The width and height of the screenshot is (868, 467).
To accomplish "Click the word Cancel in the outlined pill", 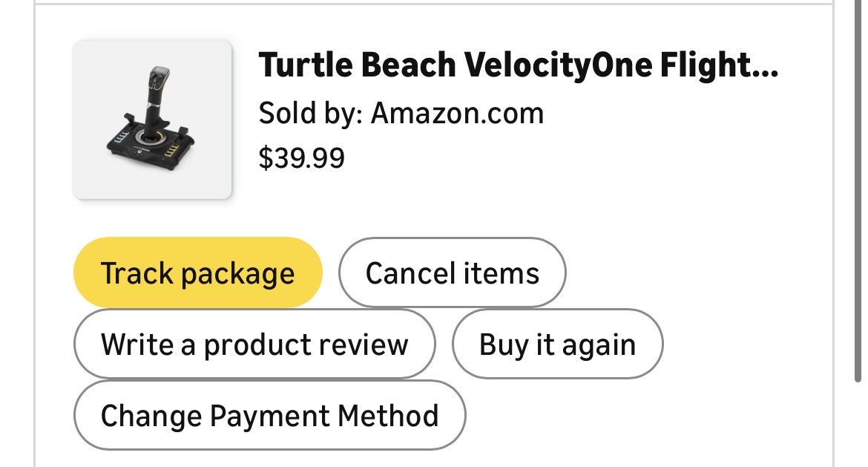I will point(410,273).
